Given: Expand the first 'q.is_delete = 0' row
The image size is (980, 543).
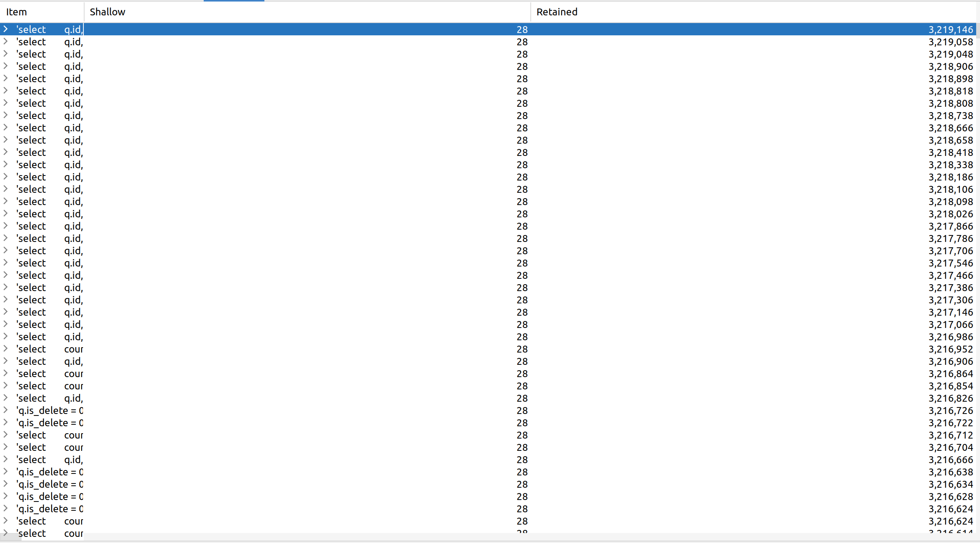Looking at the screenshot, I should (x=6, y=410).
